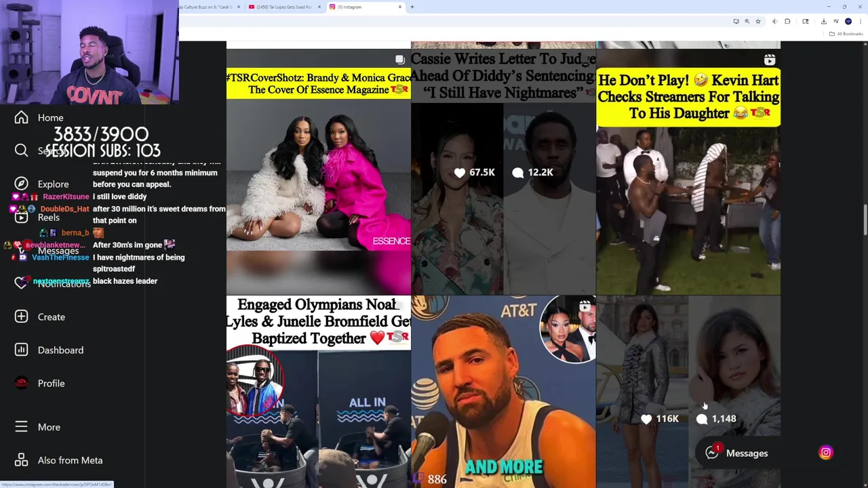The width and height of the screenshot is (868, 488).
Task: Select the Instagram browser tab
Action: (365, 7)
